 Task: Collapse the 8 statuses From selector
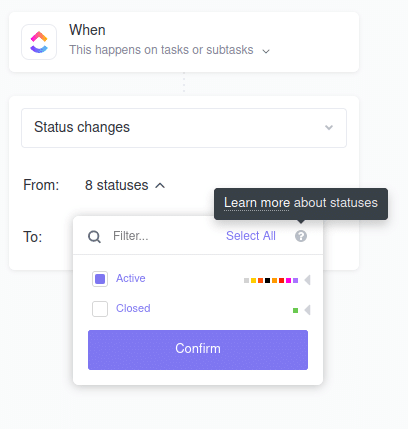125,185
